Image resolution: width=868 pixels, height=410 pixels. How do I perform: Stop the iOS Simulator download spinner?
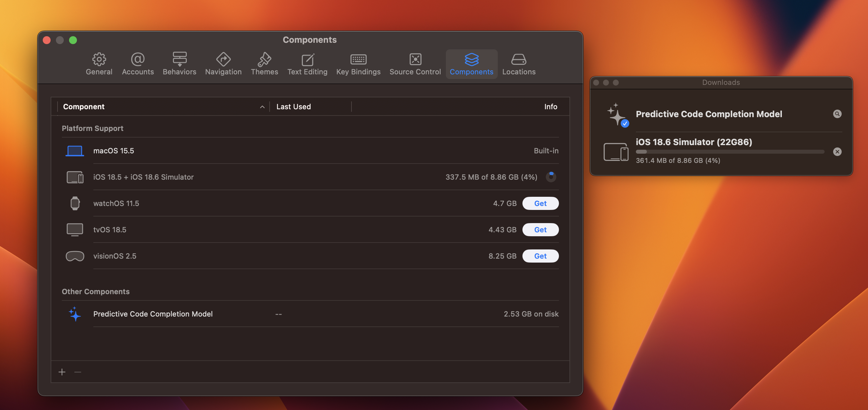coord(551,177)
